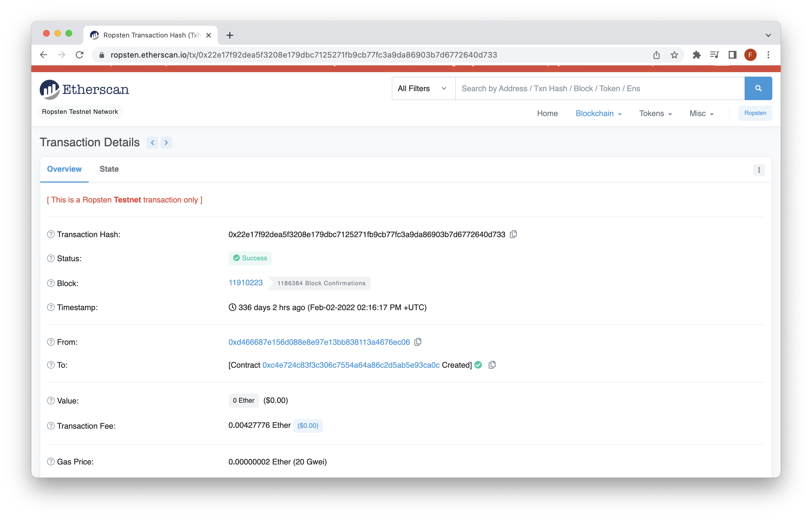Open the All Filters dropdown
The image size is (812, 519).
pyautogui.click(x=423, y=88)
